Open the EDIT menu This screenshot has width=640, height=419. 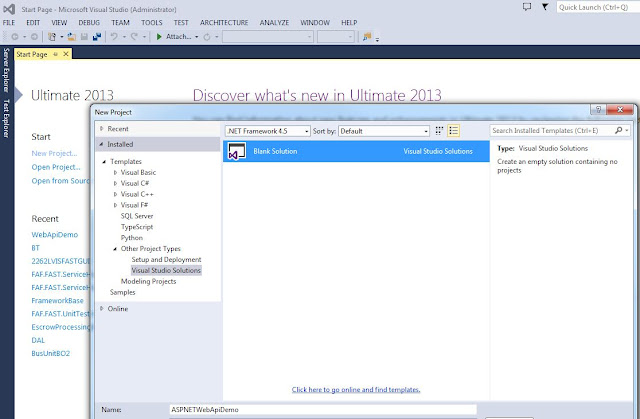tap(33, 23)
